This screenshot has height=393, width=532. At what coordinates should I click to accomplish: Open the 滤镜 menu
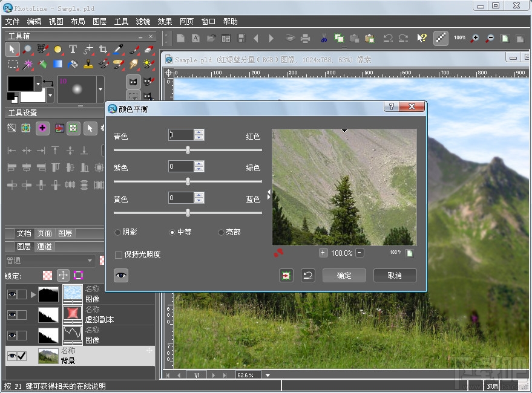[143, 21]
